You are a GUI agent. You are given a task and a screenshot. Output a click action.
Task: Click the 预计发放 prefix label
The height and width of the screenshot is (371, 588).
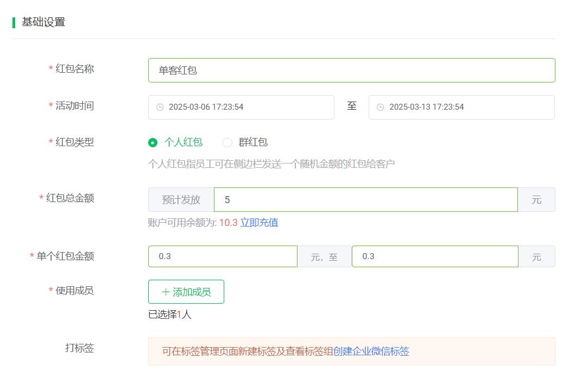[181, 199]
